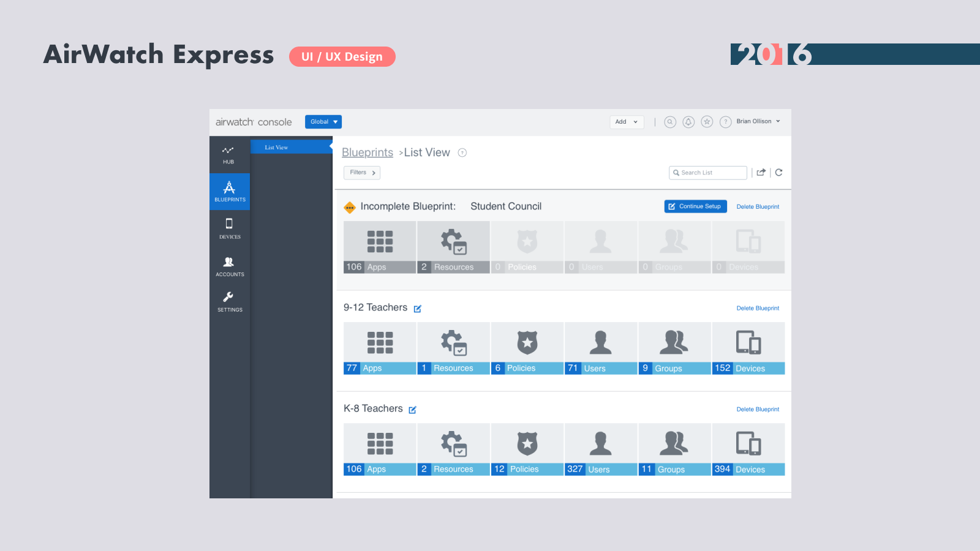Image resolution: width=980 pixels, height=551 pixels.
Task: Click Delete Blueprint for K-8 Teachers
Action: (x=758, y=410)
